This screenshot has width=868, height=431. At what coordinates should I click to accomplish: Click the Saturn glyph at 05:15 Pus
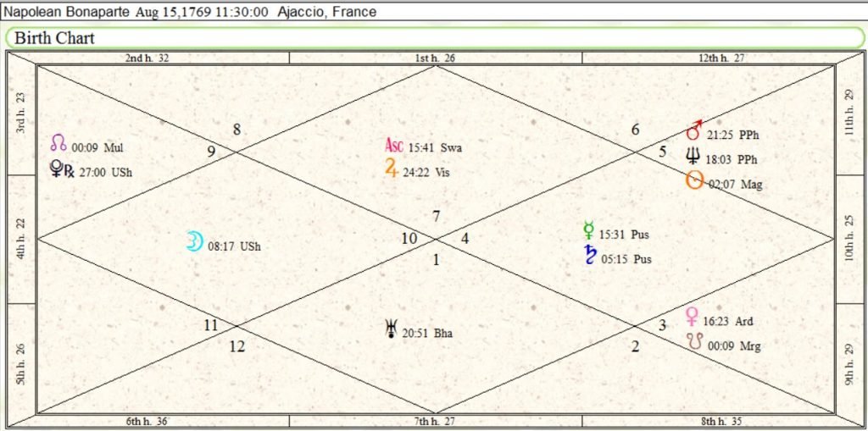(590, 255)
